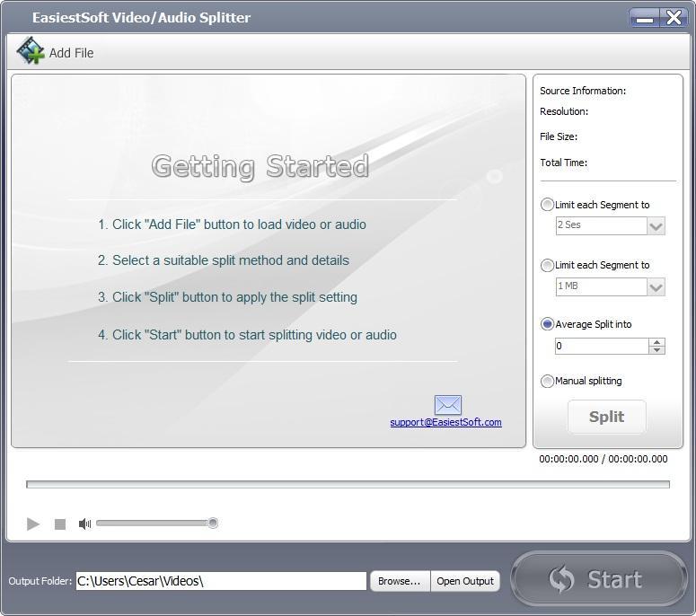Click the File Size label

559,136
